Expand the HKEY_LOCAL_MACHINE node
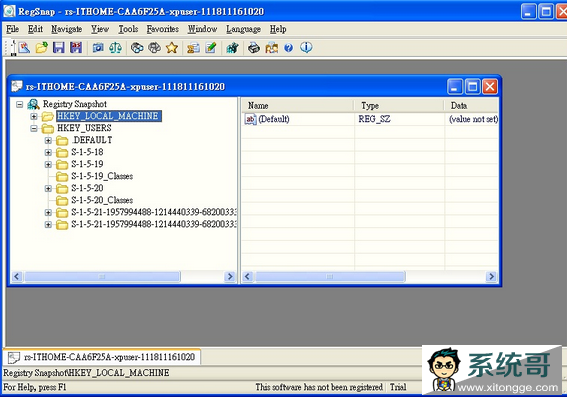567x400 pixels. point(34,116)
